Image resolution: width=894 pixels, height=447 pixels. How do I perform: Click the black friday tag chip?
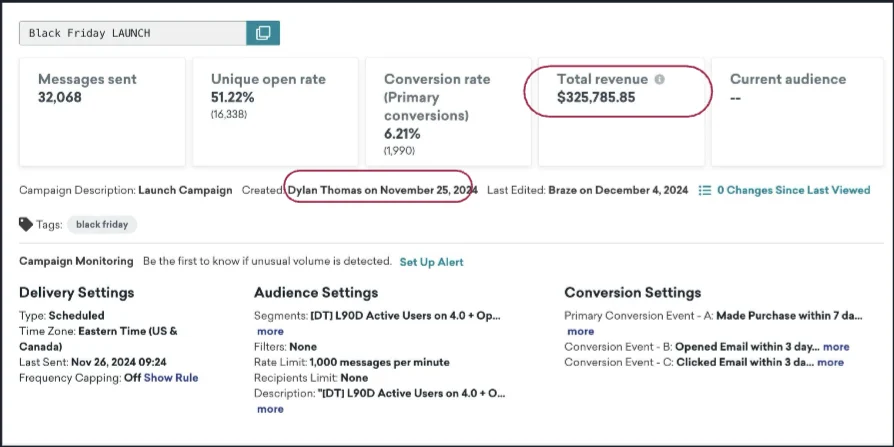tap(102, 225)
